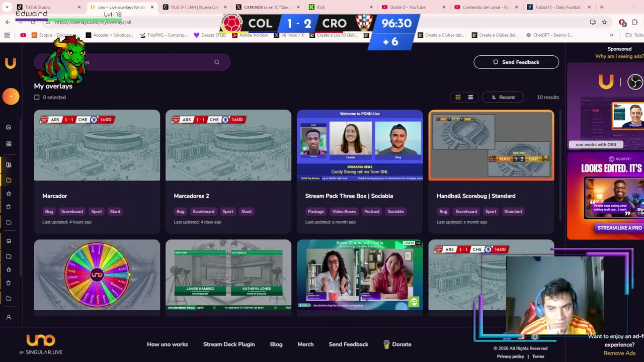Image resolution: width=644 pixels, height=362 pixels.
Task: Open the Recent sort dropdown
Action: [503, 97]
